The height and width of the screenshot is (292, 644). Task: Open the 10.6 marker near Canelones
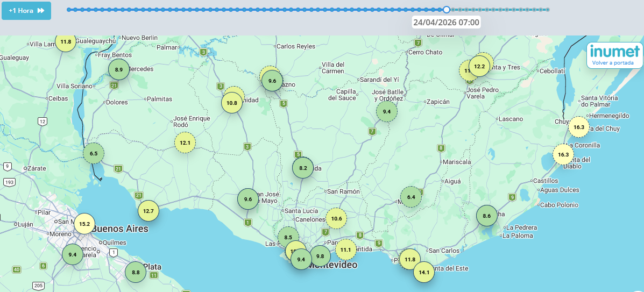tap(336, 218)
